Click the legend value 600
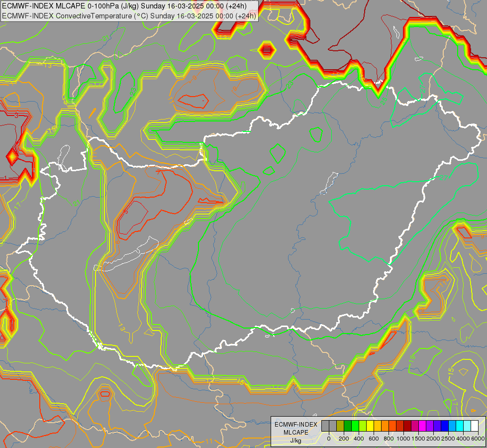The image size is (487, 448). tap(374, 439)
